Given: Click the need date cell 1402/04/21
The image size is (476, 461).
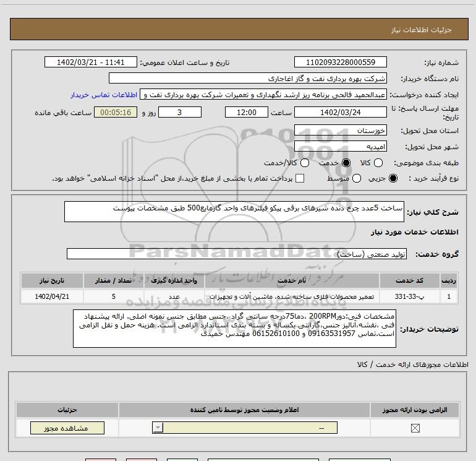Looking at the screenshot, I should pyautogui.click(x=52, y=296).
